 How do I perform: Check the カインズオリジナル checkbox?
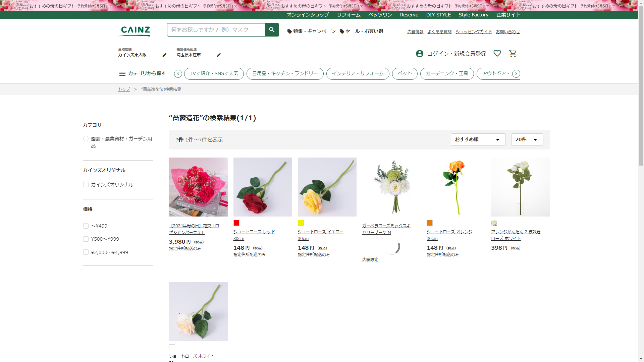pyautogui.click(x=86, y=185)
